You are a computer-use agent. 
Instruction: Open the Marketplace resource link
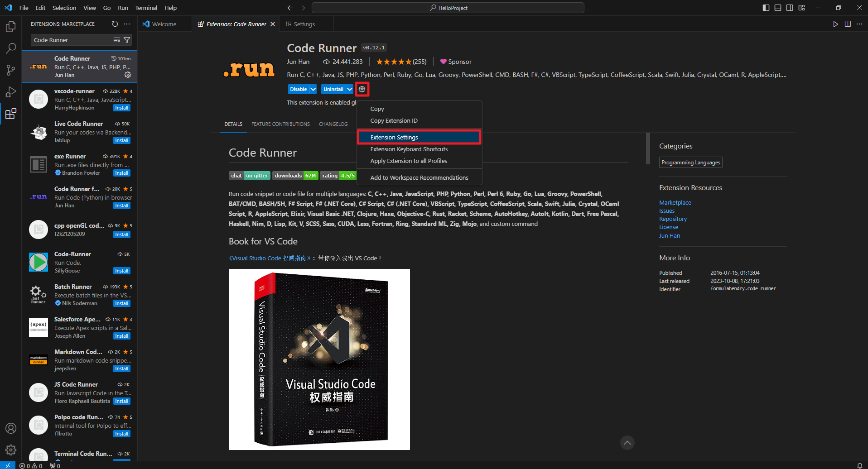point(675,202)
